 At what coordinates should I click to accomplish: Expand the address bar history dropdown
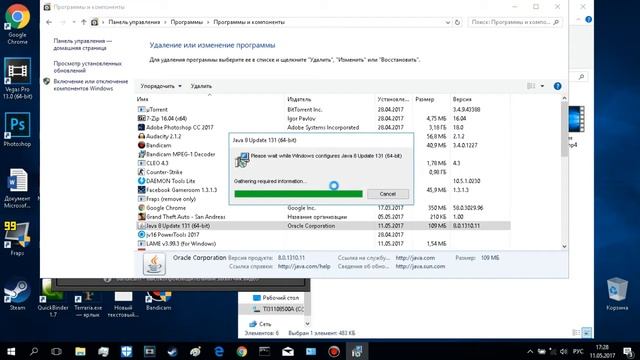click(447, 22)
